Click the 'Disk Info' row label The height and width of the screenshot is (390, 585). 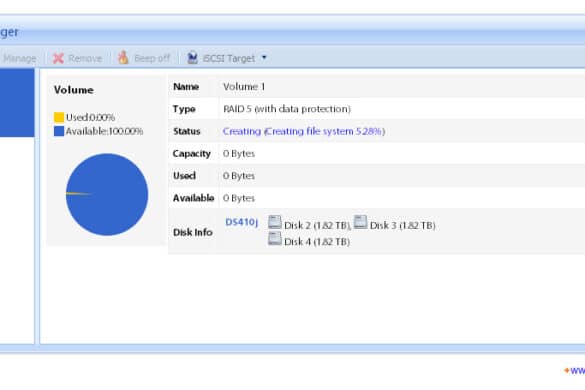pyautogui.click(x=193, y=232)
